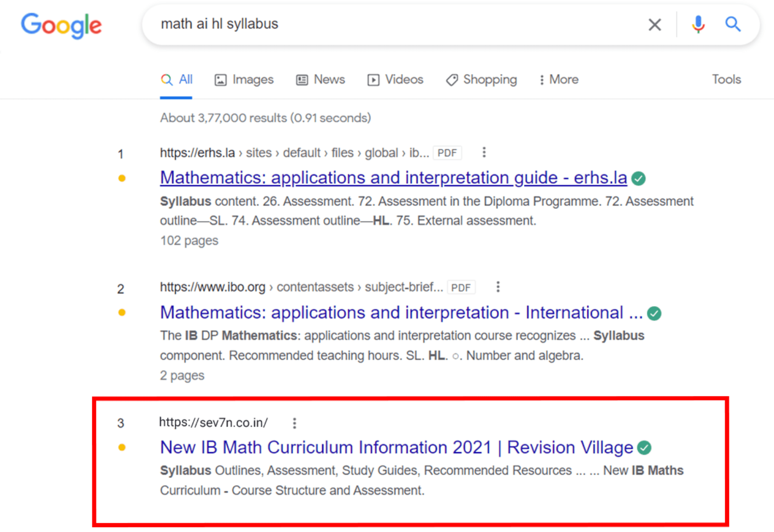Open erhs.la applications and interpretation guide link
The image size is (774, 532).
(x=393, y=178)
